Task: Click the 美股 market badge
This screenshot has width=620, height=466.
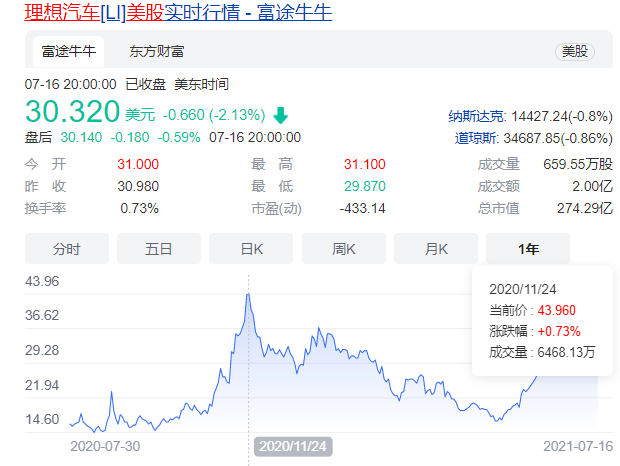Action: coord(575,51)
